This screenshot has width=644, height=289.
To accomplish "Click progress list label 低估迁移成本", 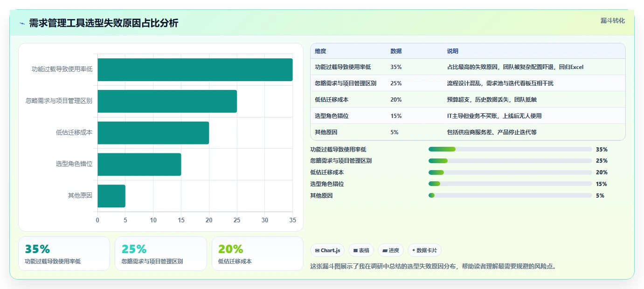I will (327, 172).
